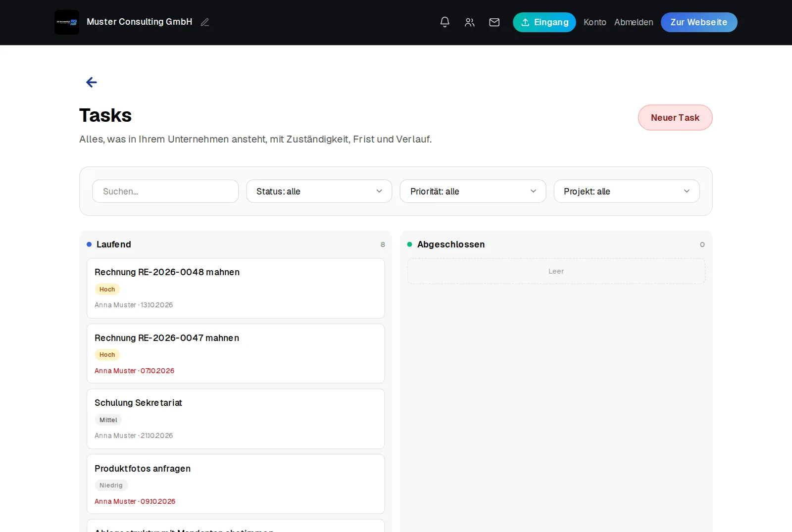Click the Anna Muster 21.10.2026 line
The width and height of the screenshot is (792, 532).
click(x=134, y=435)
